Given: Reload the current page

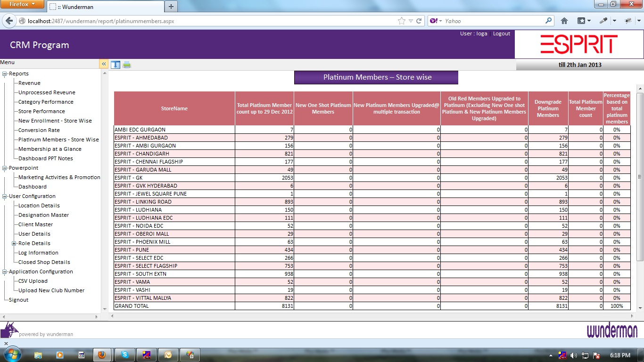Looking at the screenshot, I should coord(418,21).
